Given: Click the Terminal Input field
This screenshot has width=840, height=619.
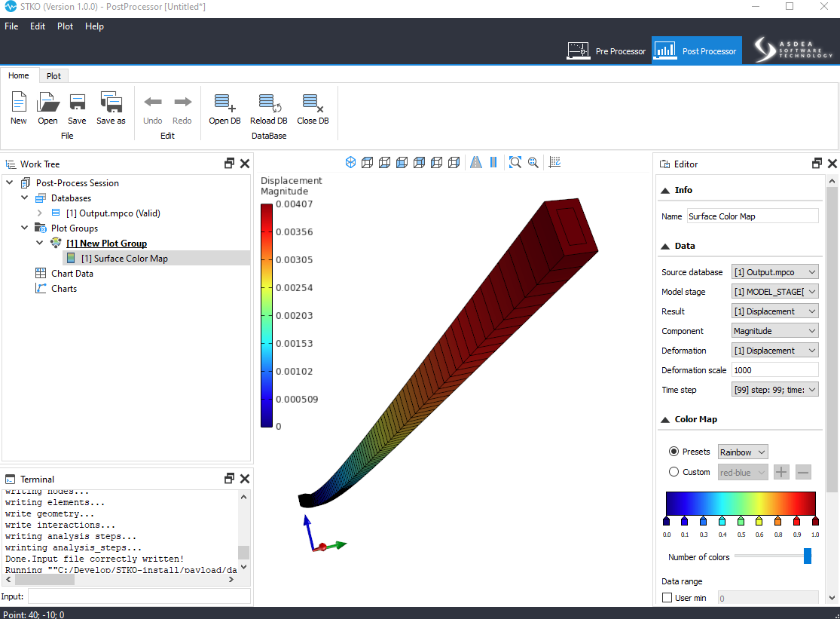Looking at the screenshot, I should tap(139, 596).
